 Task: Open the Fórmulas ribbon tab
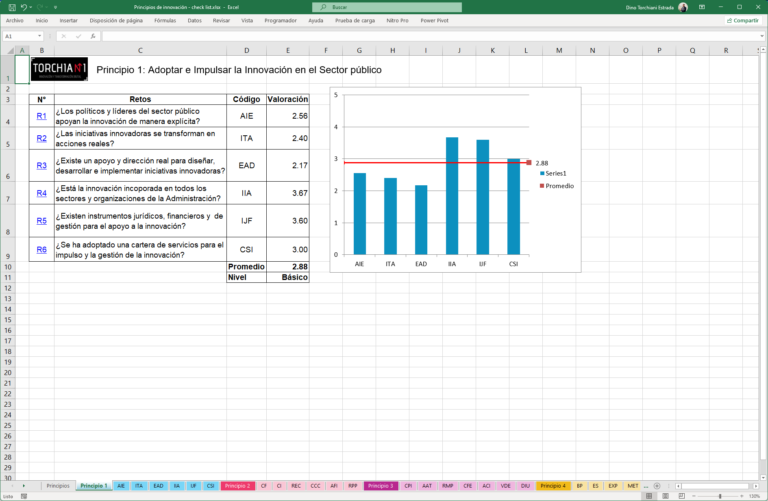[x=165, y=20]
